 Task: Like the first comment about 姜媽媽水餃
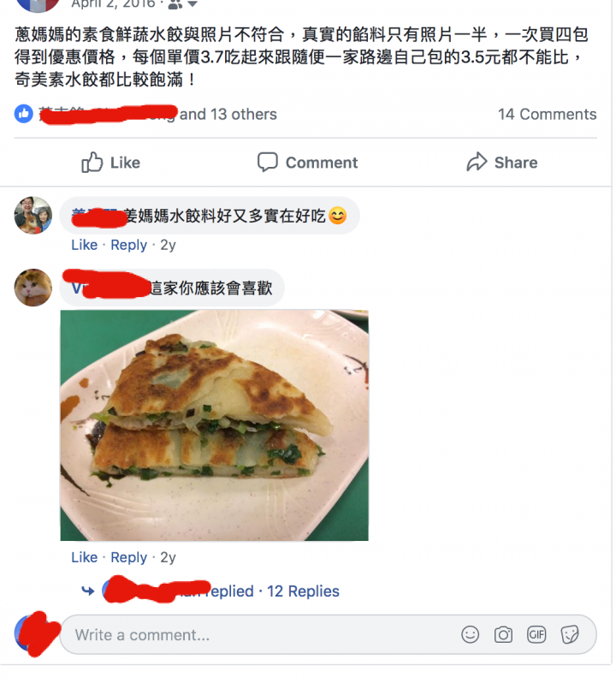pyautogui.click(x=85, y=245)
